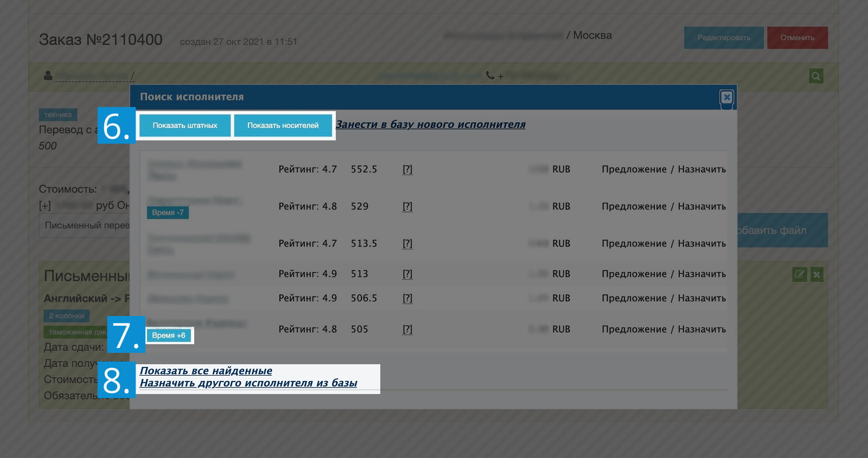The width and height of the screenshot is (868, 458).
Task: Click Редактировать button in order header
Action: [x=724, y=38]
